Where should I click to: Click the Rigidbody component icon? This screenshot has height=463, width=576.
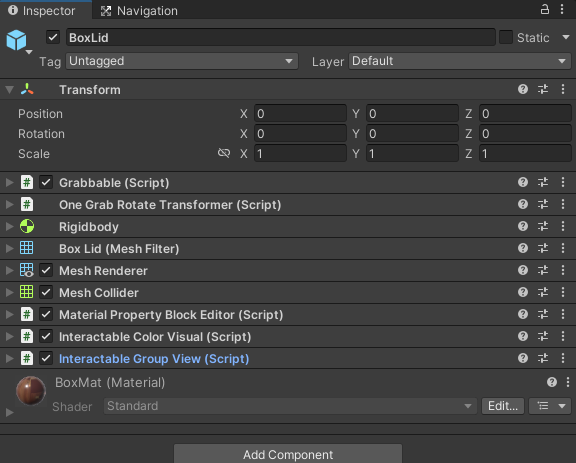pos(27,226)
